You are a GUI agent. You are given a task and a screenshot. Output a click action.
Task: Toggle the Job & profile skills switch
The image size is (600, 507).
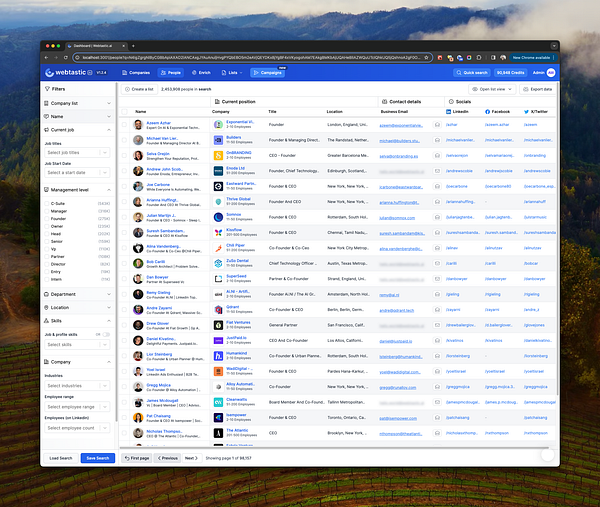[106, 334]
